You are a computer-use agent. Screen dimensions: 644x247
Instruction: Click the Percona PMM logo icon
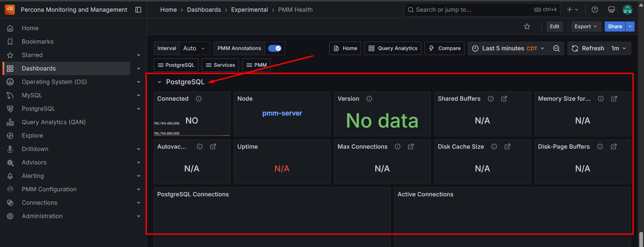10,10
